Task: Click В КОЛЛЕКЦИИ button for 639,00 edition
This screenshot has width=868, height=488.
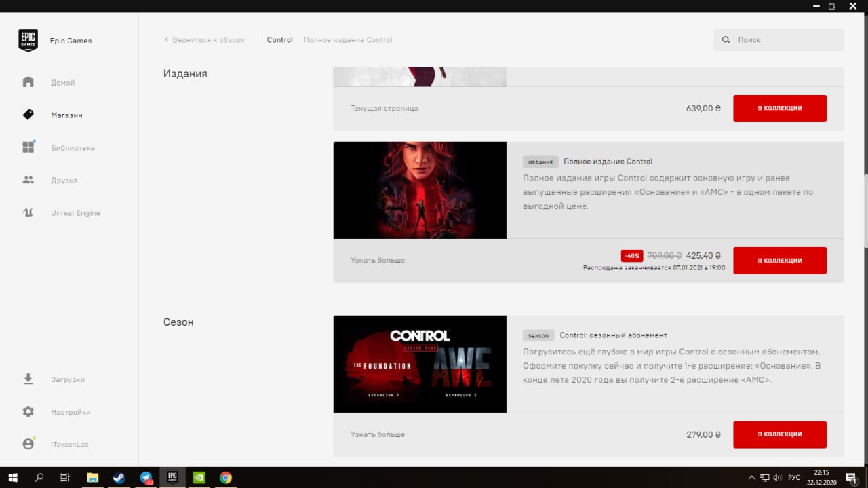Action: pyautogui.click(x=780, y=108)
